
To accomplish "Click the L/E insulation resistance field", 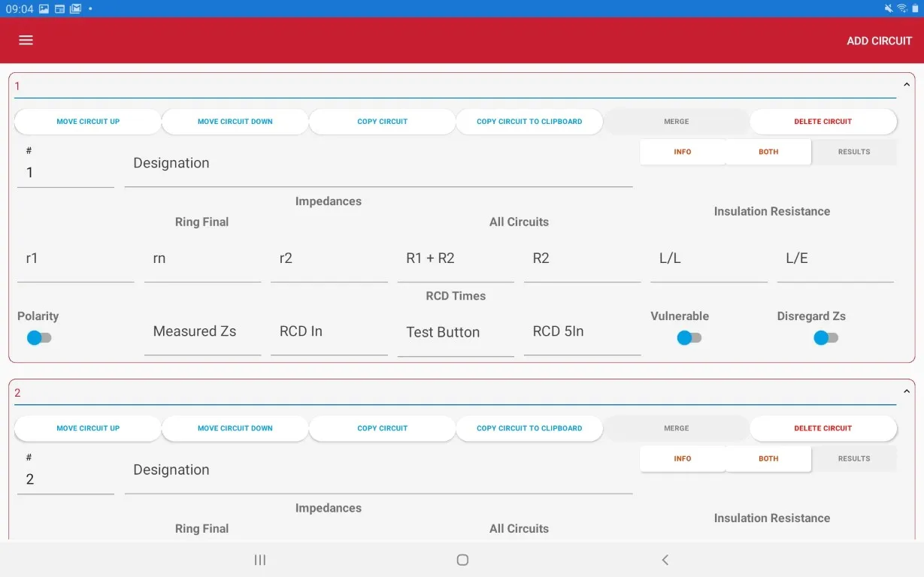I will click(835, 259).
